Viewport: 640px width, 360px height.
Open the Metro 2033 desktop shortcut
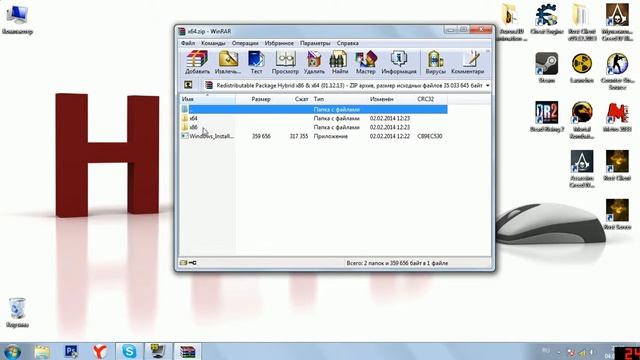coord(617,117)
